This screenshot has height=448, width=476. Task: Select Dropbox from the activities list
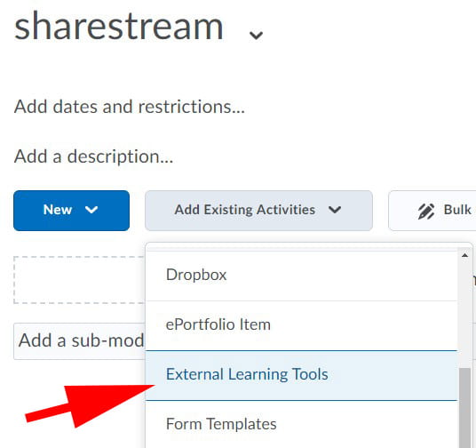301,276
